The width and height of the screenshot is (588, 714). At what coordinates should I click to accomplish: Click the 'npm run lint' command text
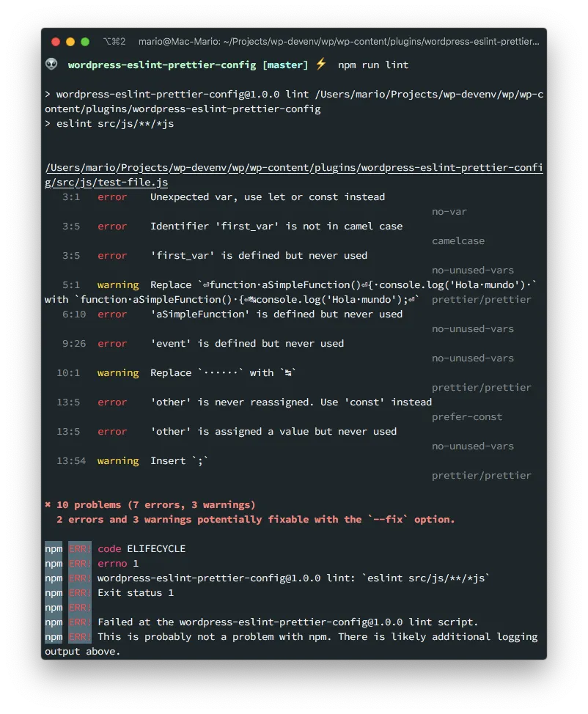click(x=373, y=65)
